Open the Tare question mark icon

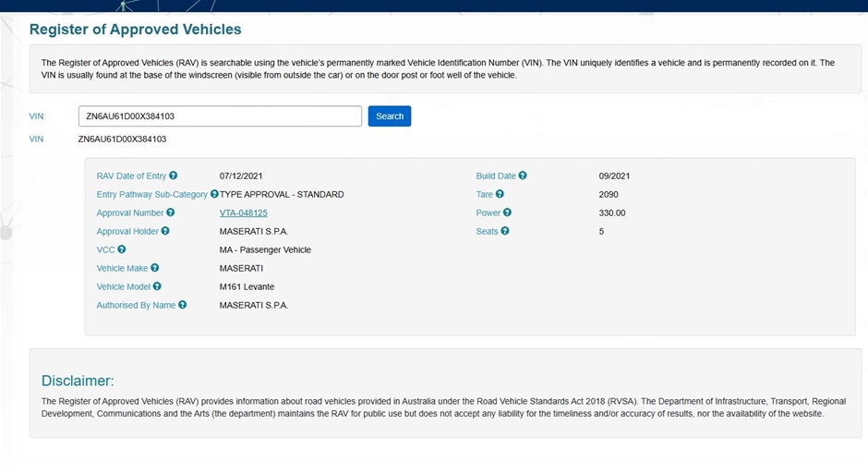coord(500,194)
